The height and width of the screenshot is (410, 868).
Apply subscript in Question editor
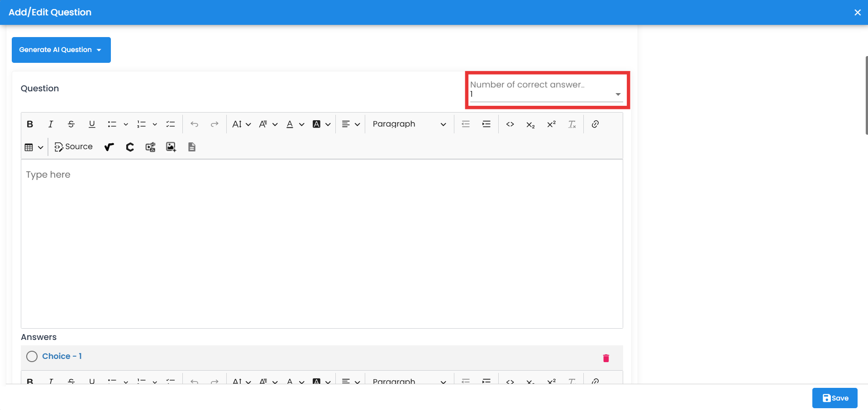[530, 124]
